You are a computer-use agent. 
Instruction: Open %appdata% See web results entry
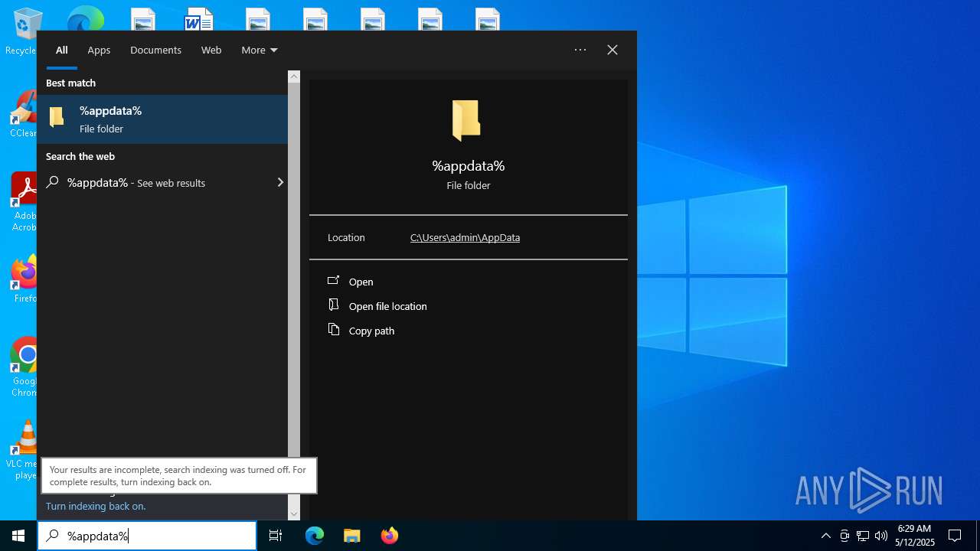(x=162, y=182)
